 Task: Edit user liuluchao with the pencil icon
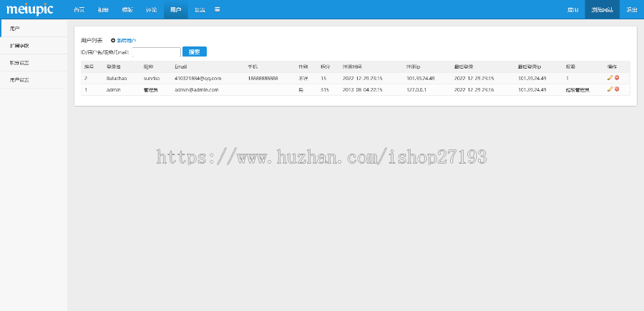click(x=610, y=77)
